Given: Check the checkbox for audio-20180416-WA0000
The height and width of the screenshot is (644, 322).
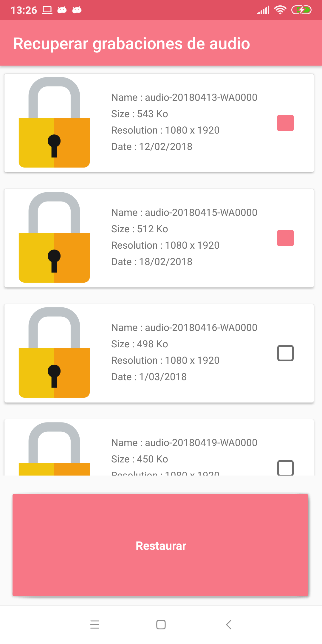Looking at the screenshot, I should [x=285, y=353].
